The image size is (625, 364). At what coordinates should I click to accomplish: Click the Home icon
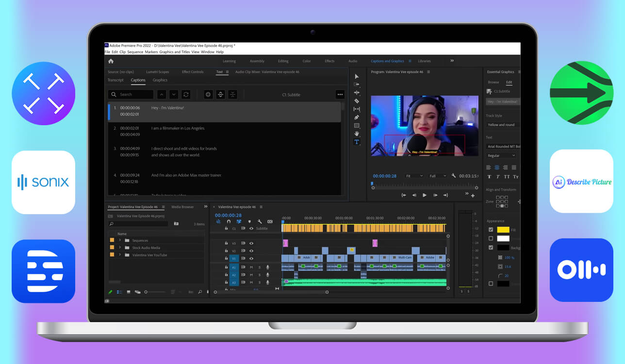(111, 61)
